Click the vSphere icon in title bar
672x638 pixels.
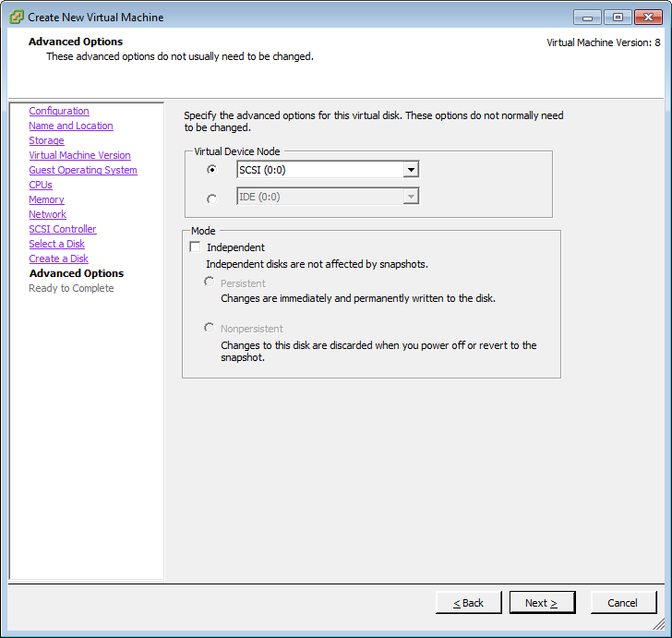[17, 17]
